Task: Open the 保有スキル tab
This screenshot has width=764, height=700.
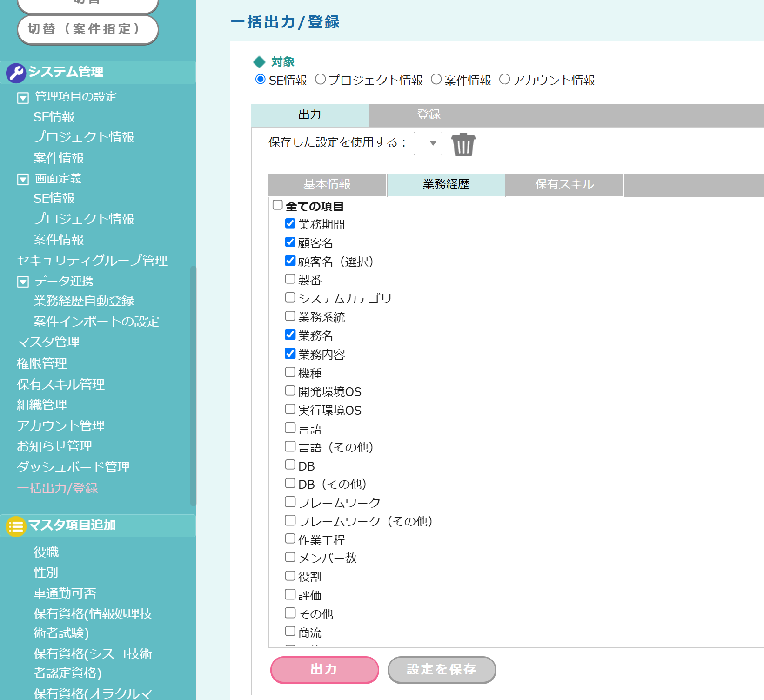Action: tap(564, 185)
